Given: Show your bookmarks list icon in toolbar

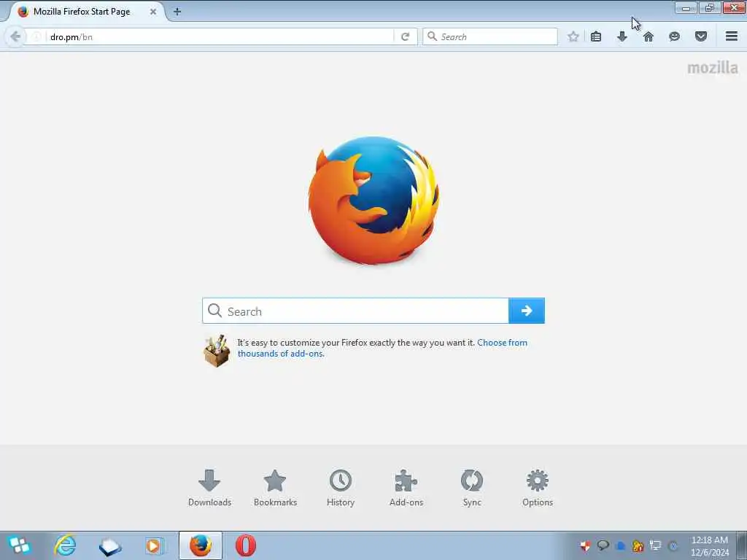Looking at the screenshot, I should (x=596, y=36).
